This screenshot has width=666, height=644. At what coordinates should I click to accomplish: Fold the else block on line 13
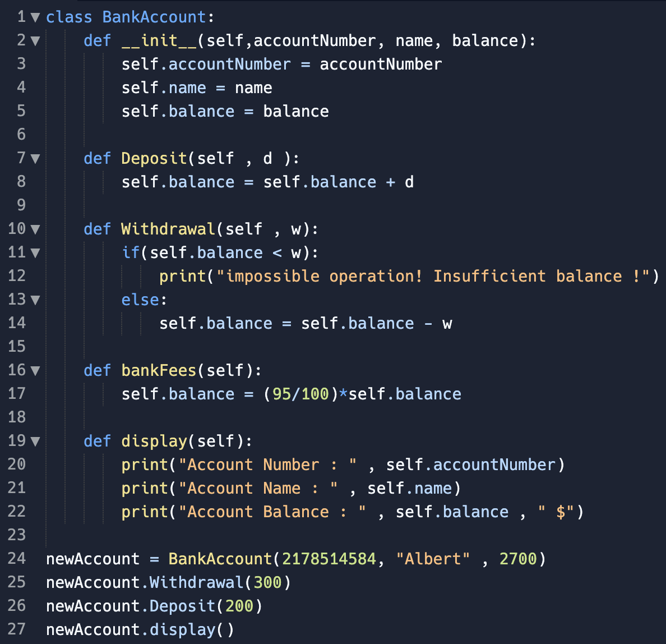pyautogui.click(x=35, y=300)
